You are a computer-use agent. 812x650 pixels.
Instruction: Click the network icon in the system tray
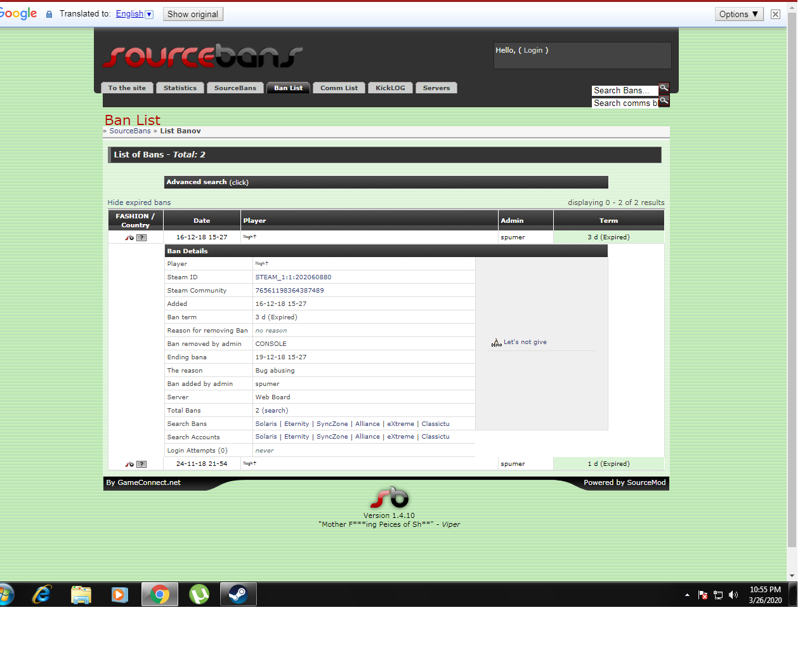[718, 595]
